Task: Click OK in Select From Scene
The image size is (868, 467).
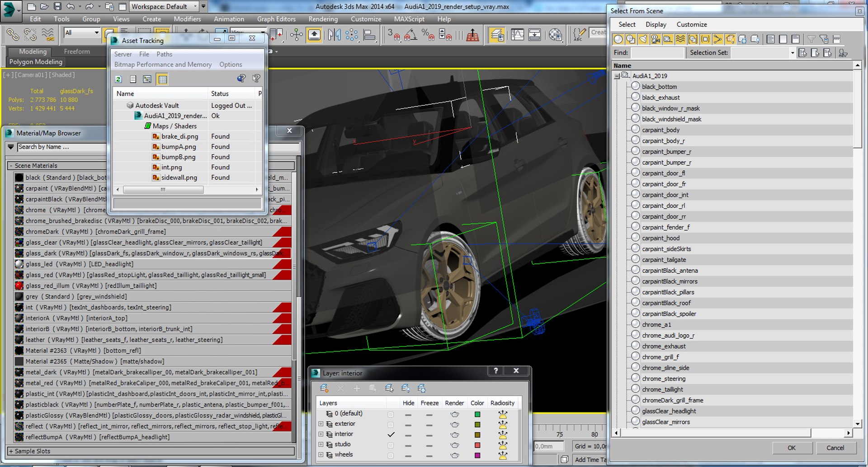Action: tap(791, 448)
